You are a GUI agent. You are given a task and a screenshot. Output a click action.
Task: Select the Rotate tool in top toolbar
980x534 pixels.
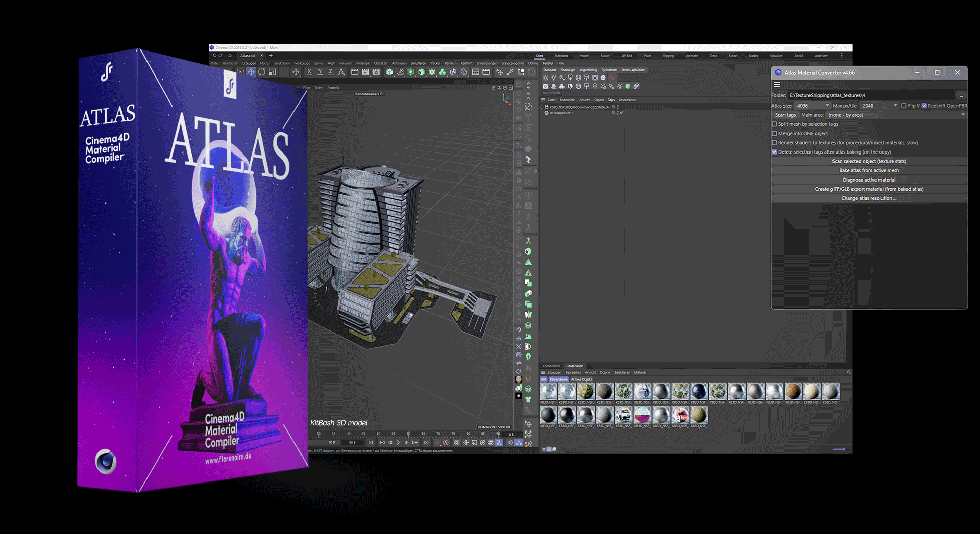coord(262,72)
